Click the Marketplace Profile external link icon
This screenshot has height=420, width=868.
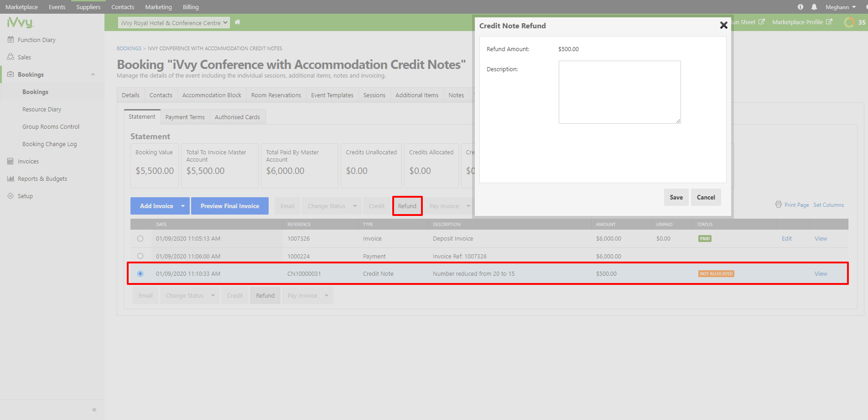[829, 21]
